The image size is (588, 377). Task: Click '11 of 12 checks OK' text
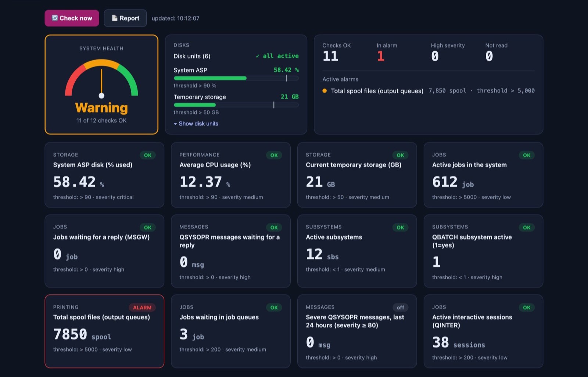pos(101,121)
